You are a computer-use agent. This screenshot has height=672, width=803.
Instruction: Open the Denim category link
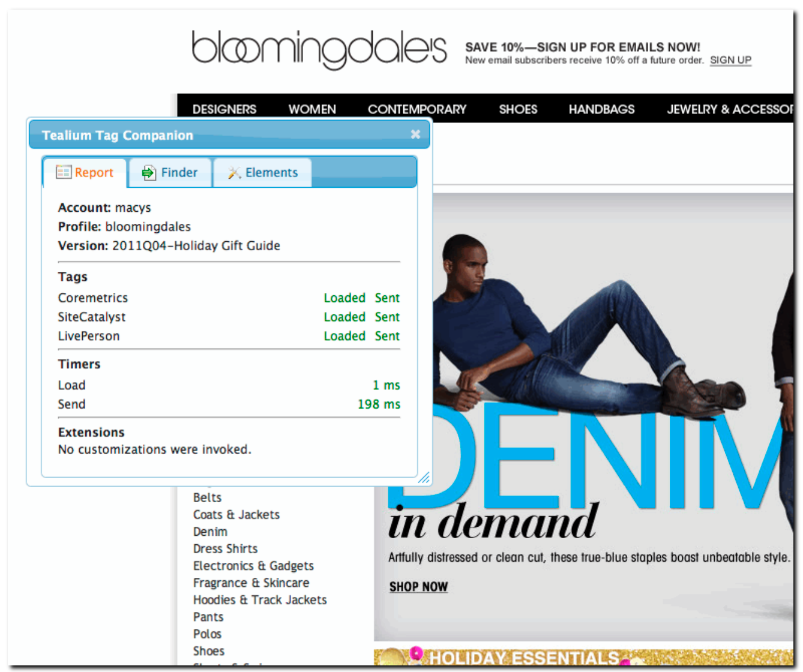[x=210, y=532]
